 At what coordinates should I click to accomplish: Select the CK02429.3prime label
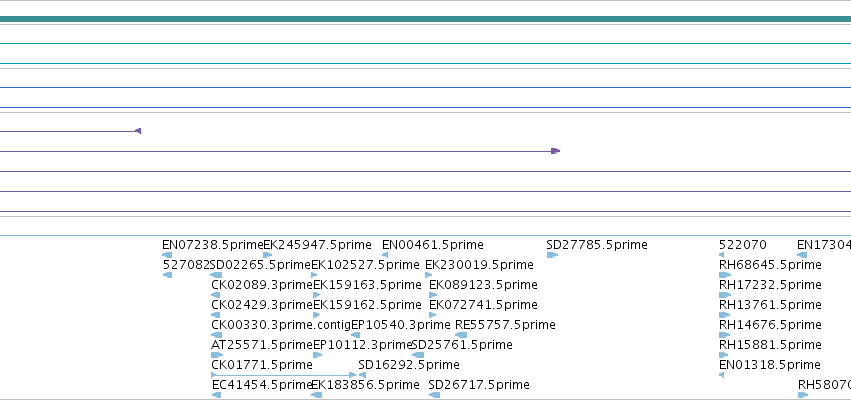tap(262, 305)
